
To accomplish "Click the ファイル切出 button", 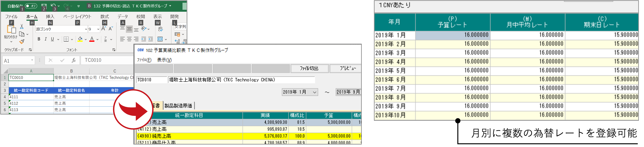I will 309,69.
